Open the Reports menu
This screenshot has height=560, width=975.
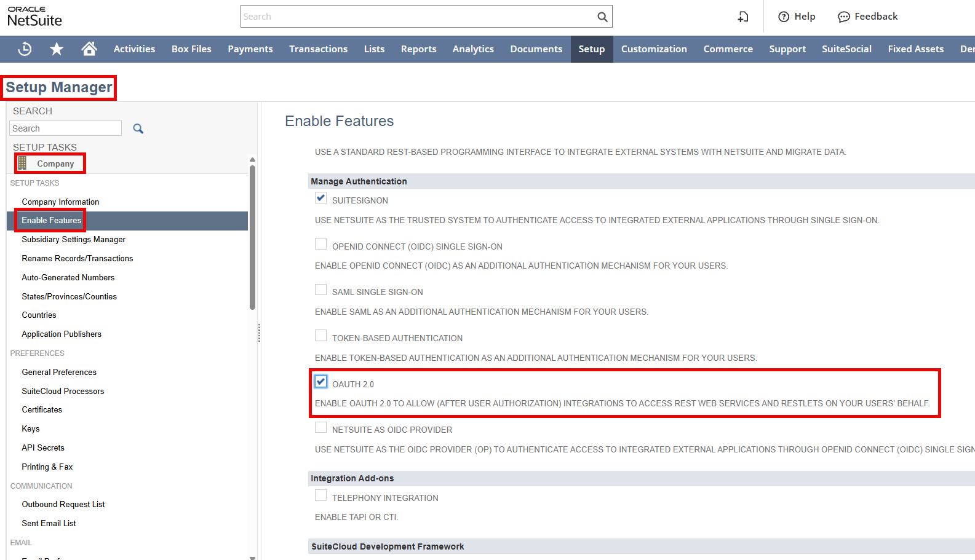(419, 49)
